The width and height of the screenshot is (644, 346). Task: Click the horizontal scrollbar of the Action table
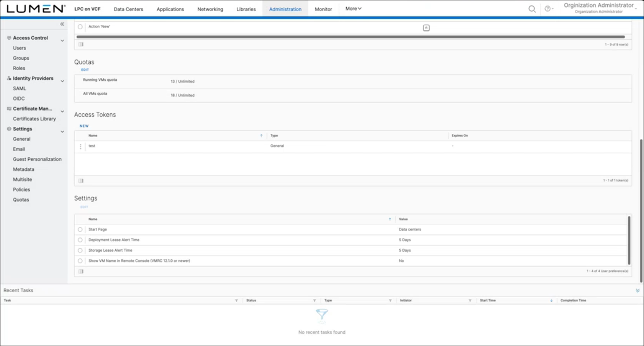click(351, 37)
